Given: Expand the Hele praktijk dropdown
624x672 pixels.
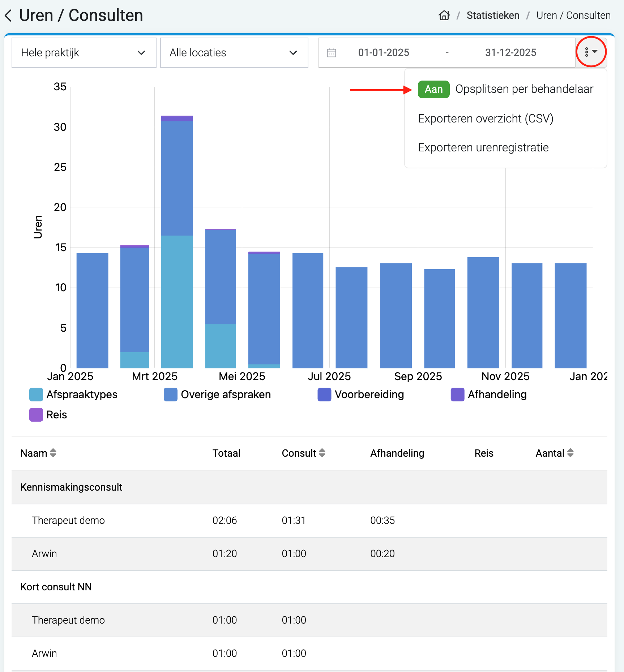Looking at the screenshot, I should click(x=84, y=53).
